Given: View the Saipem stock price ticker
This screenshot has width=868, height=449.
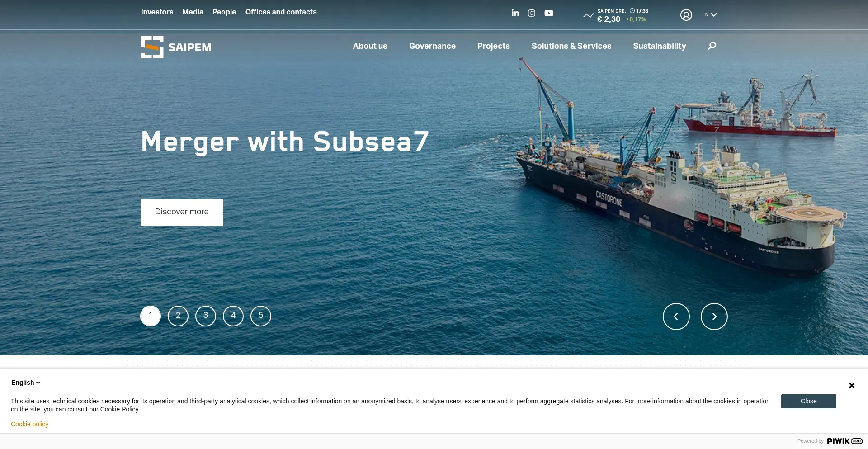Looking at the screenshot, I should (x=616, y=15).
